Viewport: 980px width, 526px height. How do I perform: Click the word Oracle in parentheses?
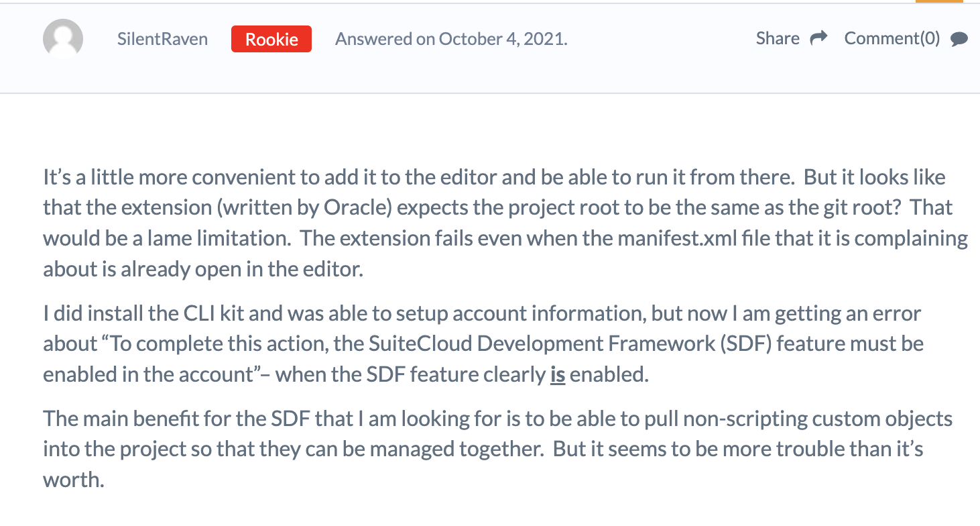click(x=356, y=208)
